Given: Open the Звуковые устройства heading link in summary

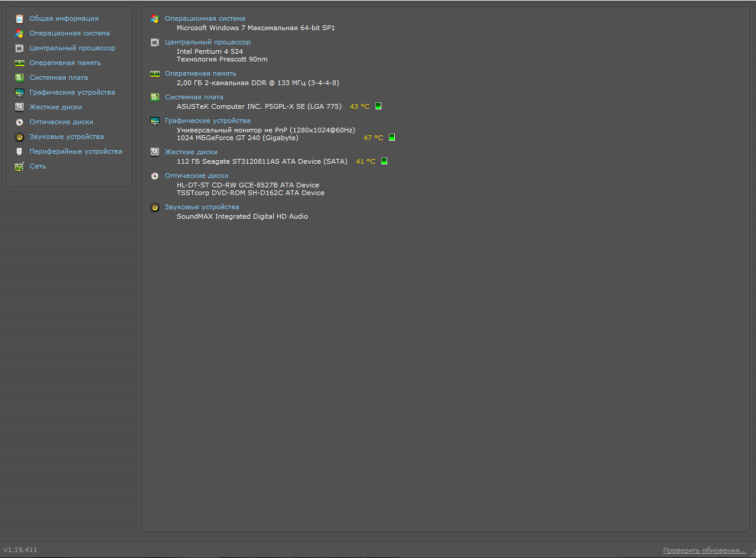Looking at the screenshot, I should click(x=202, y=207).
